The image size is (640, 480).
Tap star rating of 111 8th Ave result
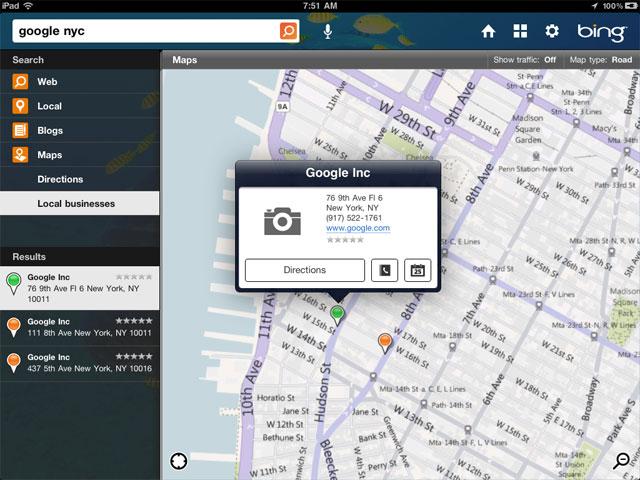134,321
